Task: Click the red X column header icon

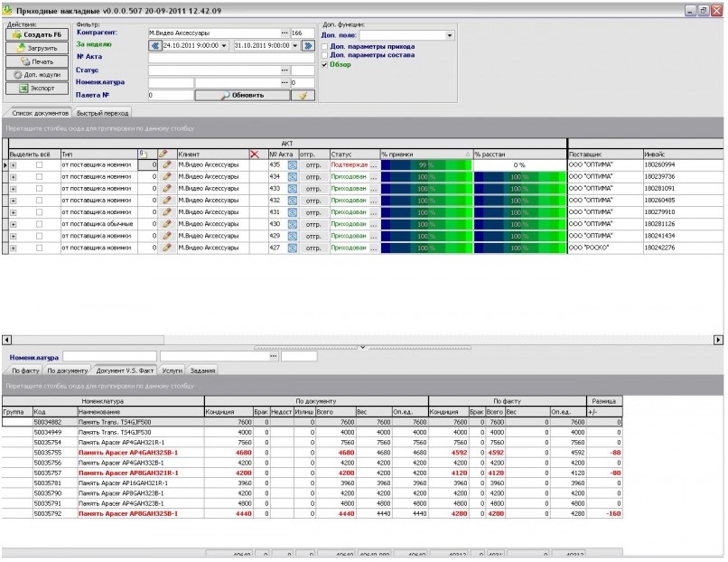Action: point(254,155)
